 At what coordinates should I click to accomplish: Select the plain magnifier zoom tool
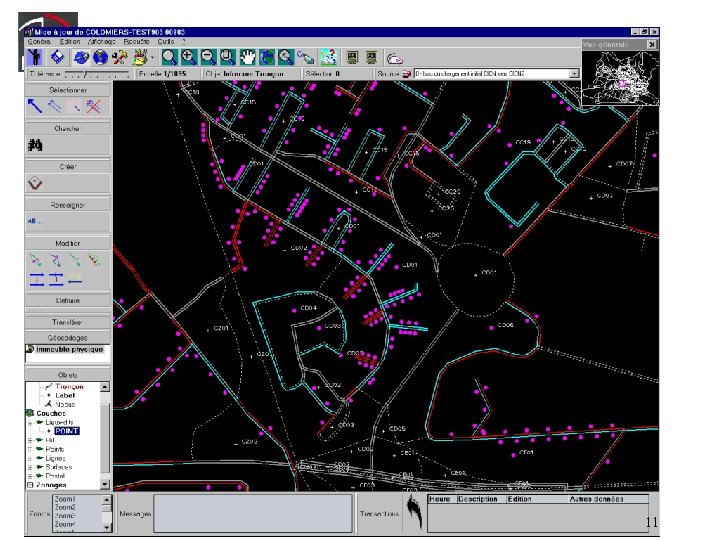(169, 58)
